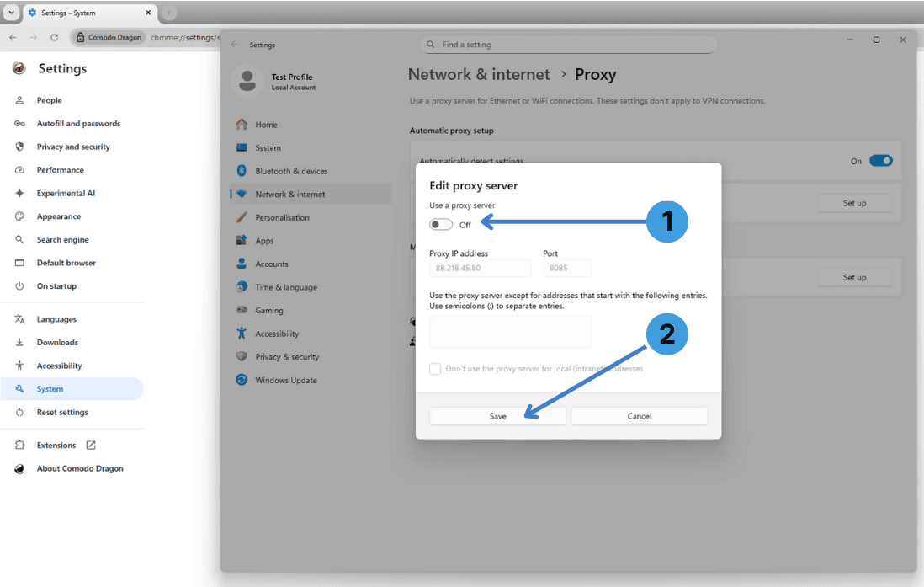This screenshot has width=924, height=587.
Task: Click Time & language globe icon
Action: (242, 286)
